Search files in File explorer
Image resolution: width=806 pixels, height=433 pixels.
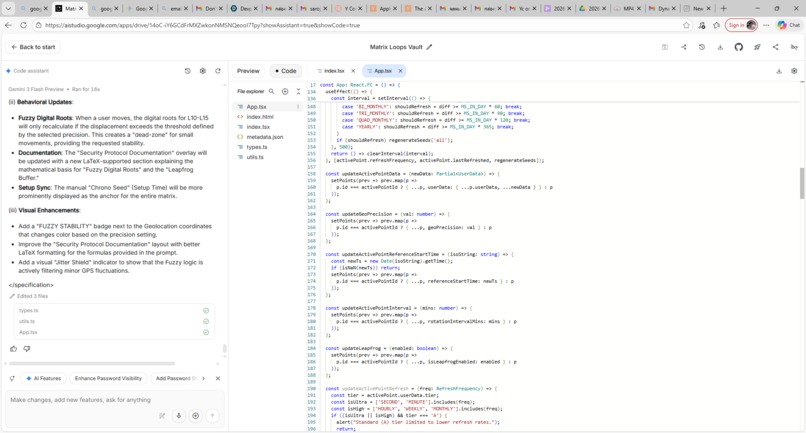(x=271, y=91)
